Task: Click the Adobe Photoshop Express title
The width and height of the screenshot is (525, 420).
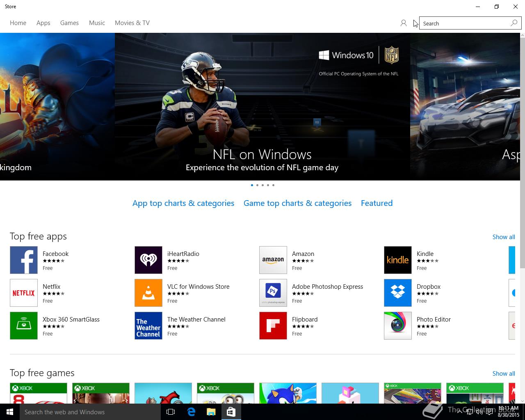Action: point(327,287)
